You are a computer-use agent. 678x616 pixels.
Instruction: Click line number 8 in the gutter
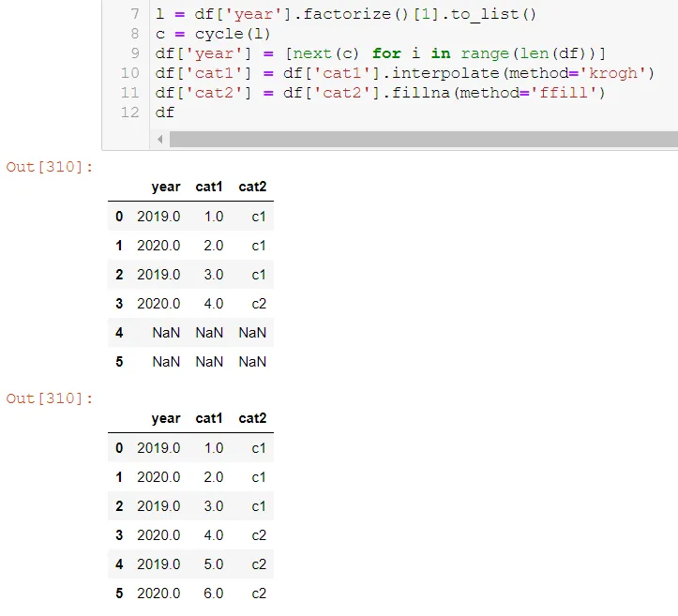pos(135,34)
